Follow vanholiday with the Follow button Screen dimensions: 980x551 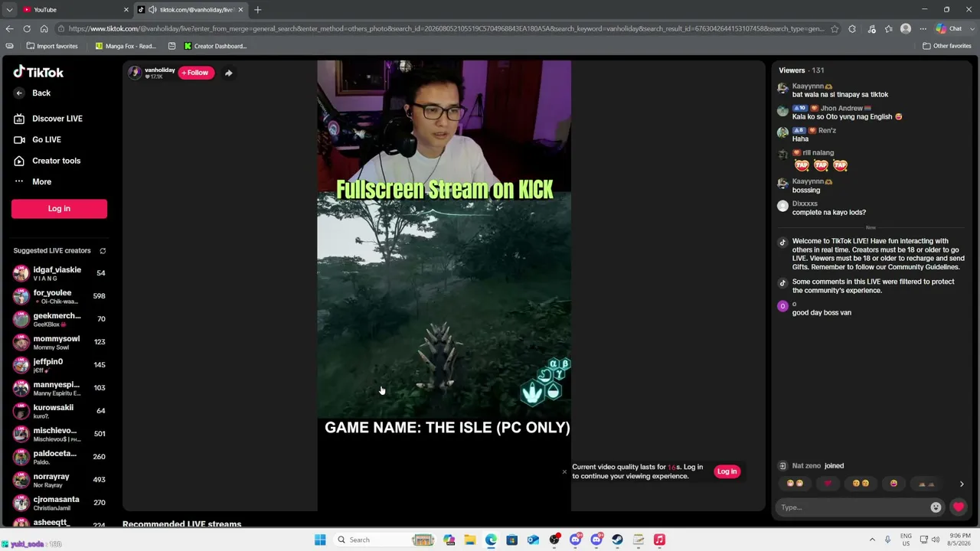[196, 73]
